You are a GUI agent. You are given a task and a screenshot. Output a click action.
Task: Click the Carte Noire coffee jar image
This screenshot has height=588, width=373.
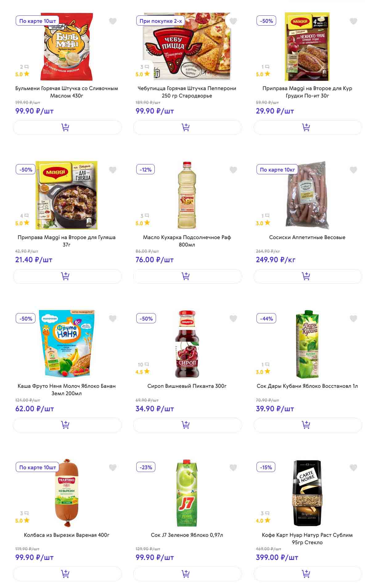tap(307, 493)
